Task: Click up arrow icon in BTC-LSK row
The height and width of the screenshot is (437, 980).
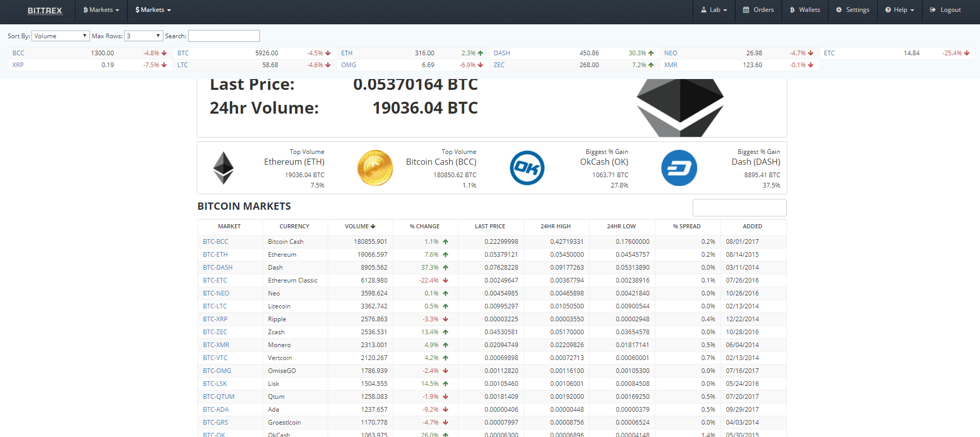Action: [446, 384]
